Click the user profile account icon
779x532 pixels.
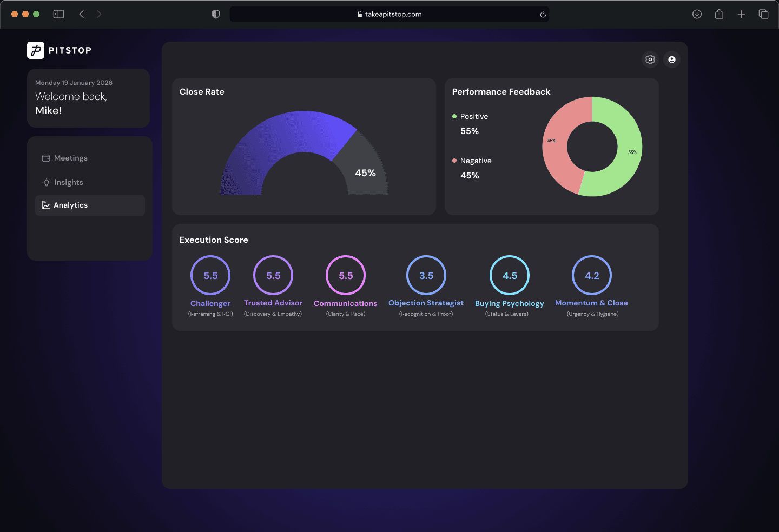click(672, 59)
